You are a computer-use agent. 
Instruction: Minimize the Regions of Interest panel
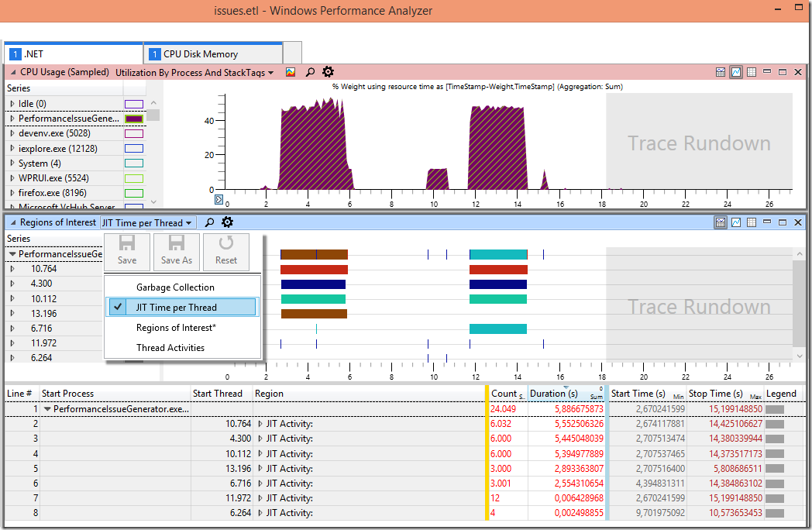coord(767,222)
